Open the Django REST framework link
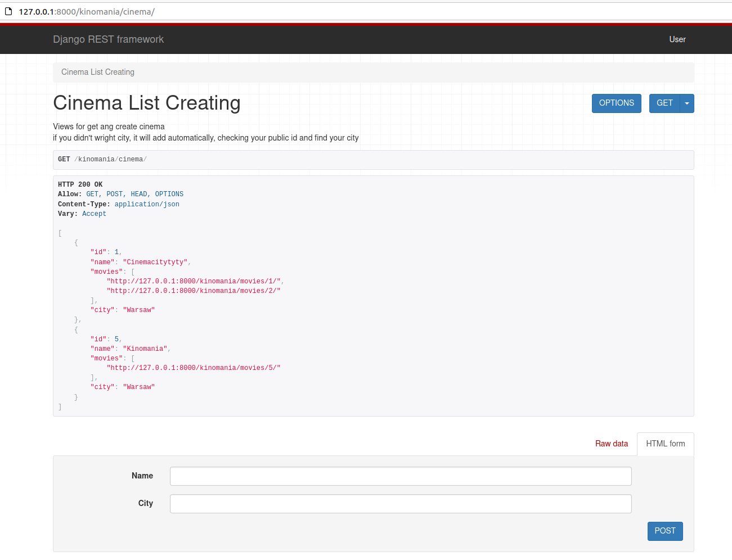This screenshot has height=560, width=732. 109,39
